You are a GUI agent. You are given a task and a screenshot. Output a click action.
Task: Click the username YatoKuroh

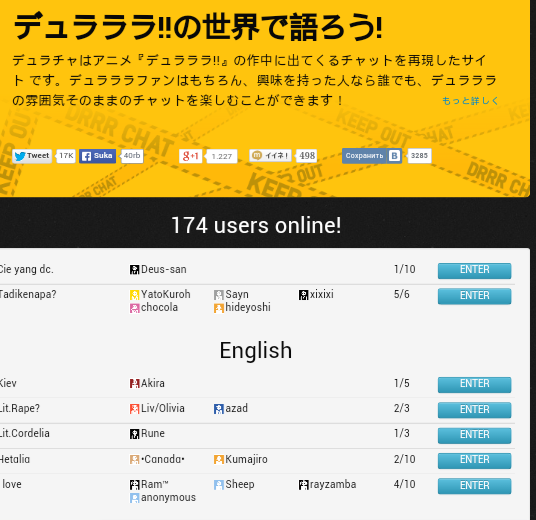point(166,294)
